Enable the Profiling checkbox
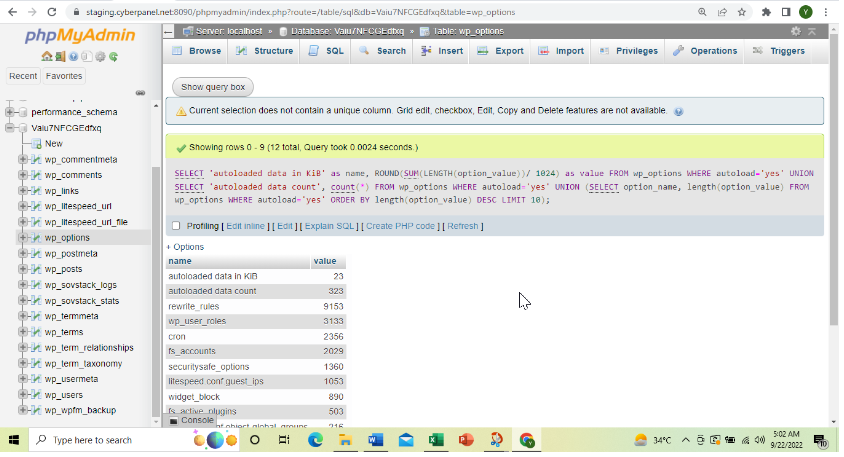Image resolution: width=844 pixels, height=457 pixels. click(176, 226)
